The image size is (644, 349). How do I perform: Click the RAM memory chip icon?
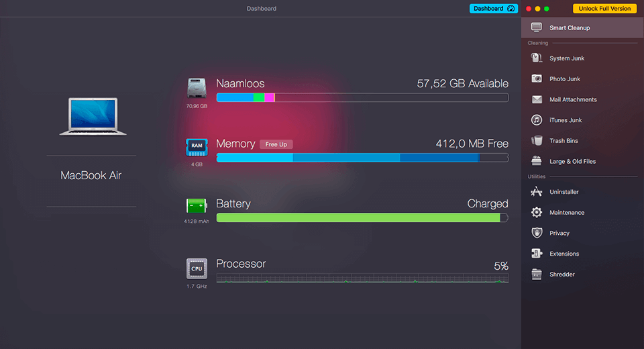[x=197, y=148]
